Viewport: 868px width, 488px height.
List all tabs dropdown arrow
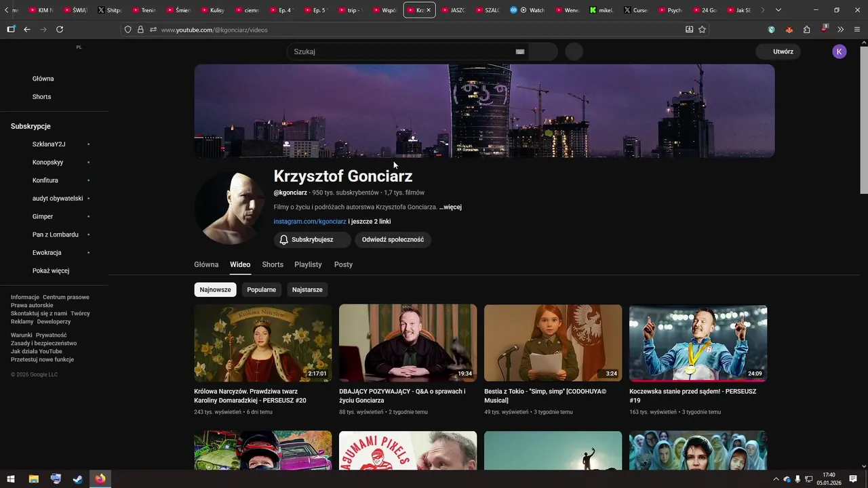point(778,10)
